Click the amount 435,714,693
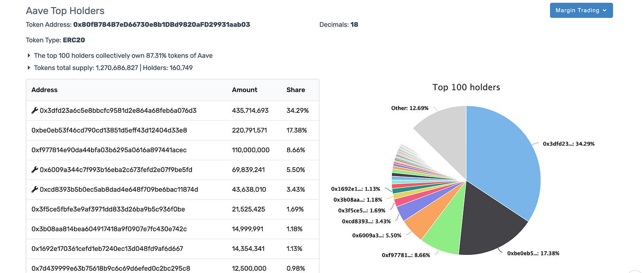 (250, 111)
